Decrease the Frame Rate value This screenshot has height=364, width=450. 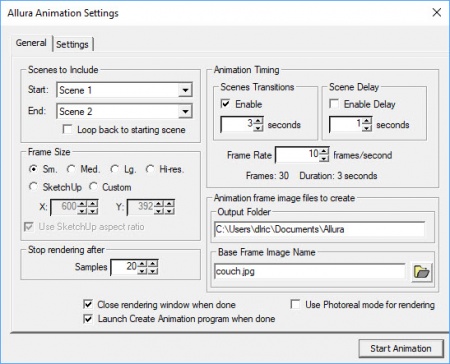pos(324,159)
